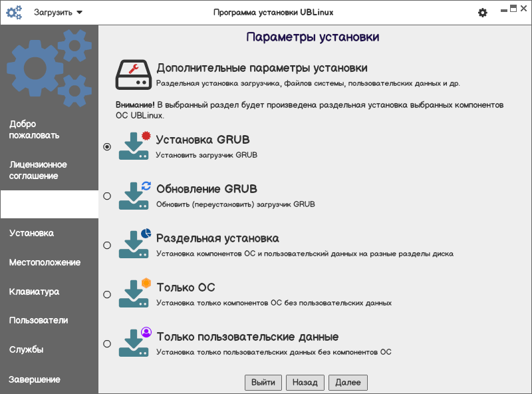This screenshot has width=532, height=394.
Task: Select the Раздельная установка radio button
Action: (107, 245)
